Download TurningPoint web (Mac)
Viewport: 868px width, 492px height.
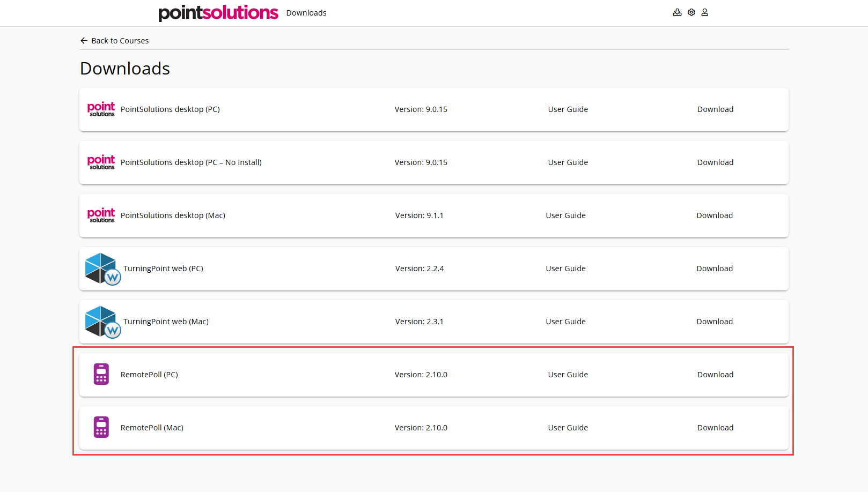pyautogui.click(x=715, y=322)
